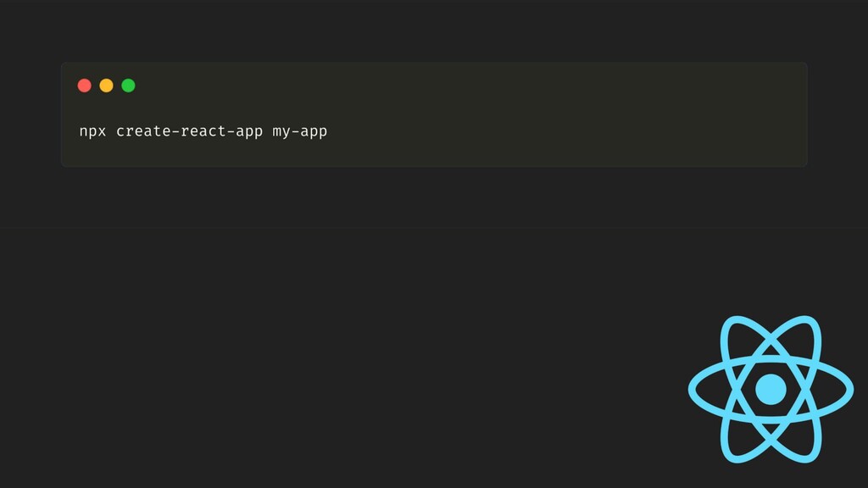Click the first hyphen in create-react-app
Image resolution: width=868 pixels, height=488 pixels.
175,131
